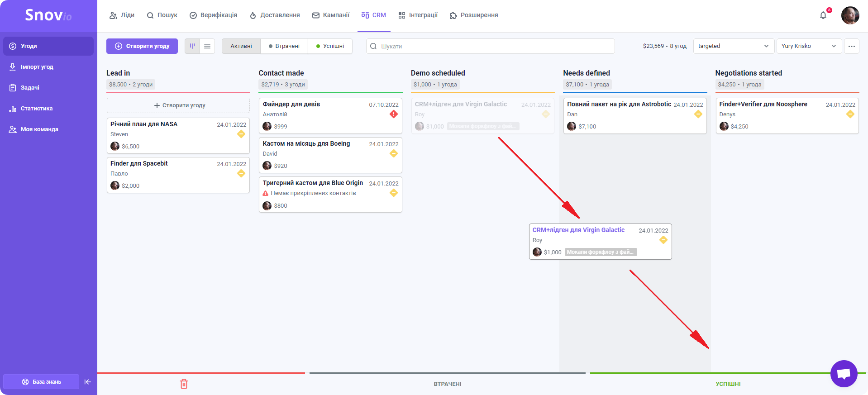Open the Ліди menu
The width and height of the screenshot is (868, 395).
[x=122, y=15]
